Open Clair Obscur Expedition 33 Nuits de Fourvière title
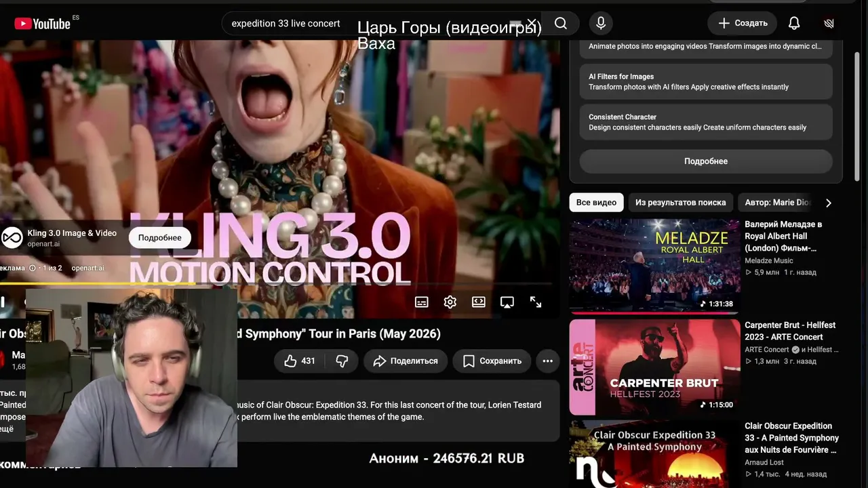 click(792, 438)
